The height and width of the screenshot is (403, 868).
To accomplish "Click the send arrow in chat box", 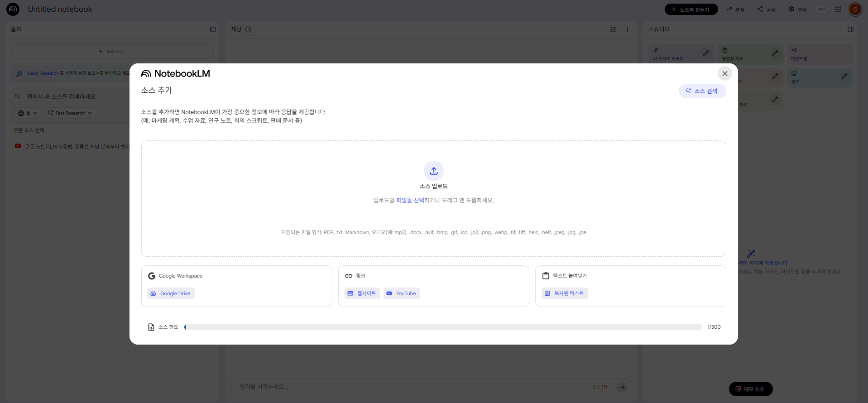I will click(x=622, y=387).
